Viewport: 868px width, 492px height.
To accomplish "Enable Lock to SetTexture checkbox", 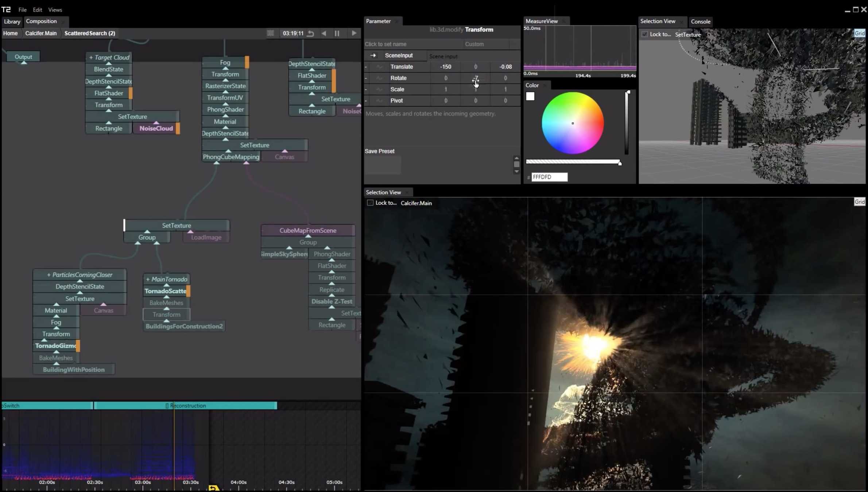I will pyautogui.click(x=644, y=34).
